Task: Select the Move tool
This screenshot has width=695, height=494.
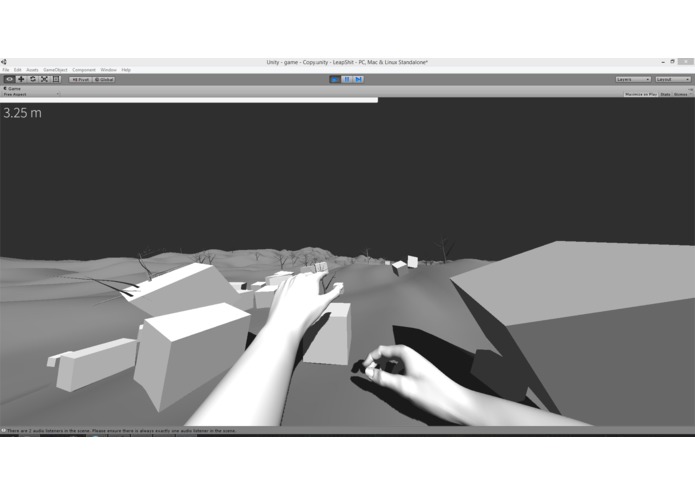Action: (21, 79)
